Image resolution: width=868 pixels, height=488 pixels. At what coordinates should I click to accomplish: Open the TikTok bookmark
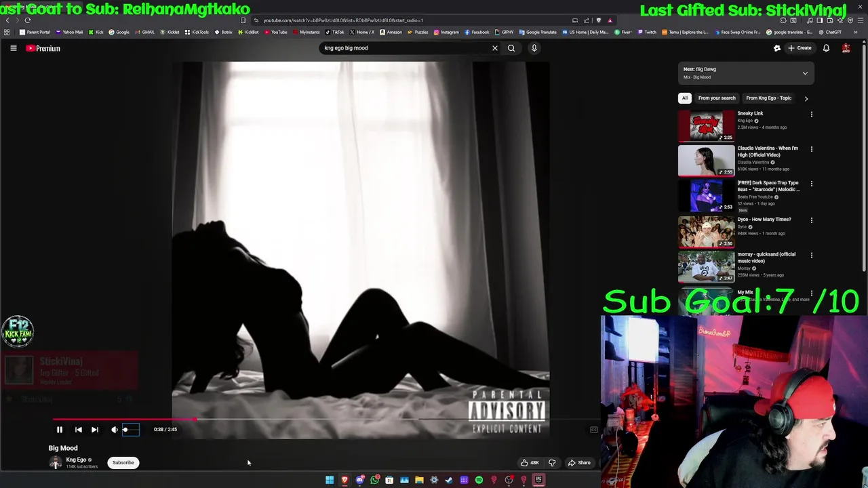335,32
